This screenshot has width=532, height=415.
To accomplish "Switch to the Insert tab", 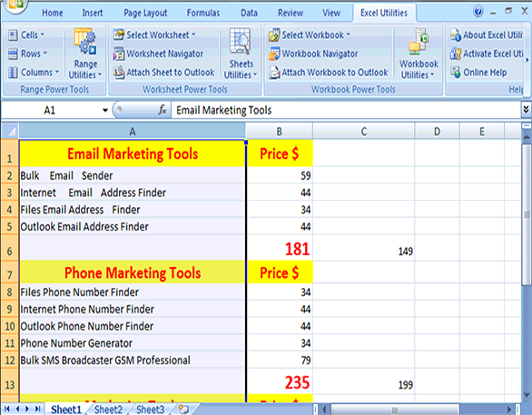I will point(93,13).
